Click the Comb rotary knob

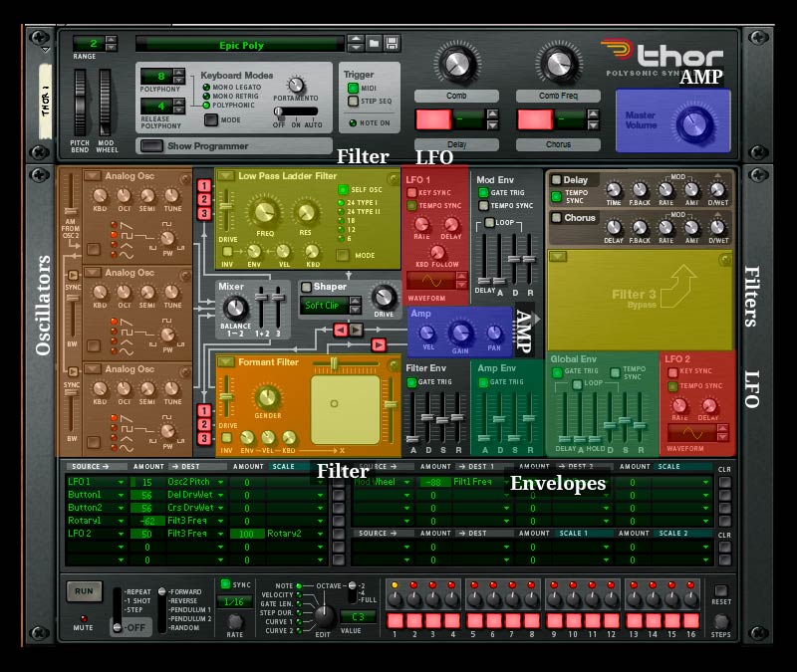click(x=457, y=64)
